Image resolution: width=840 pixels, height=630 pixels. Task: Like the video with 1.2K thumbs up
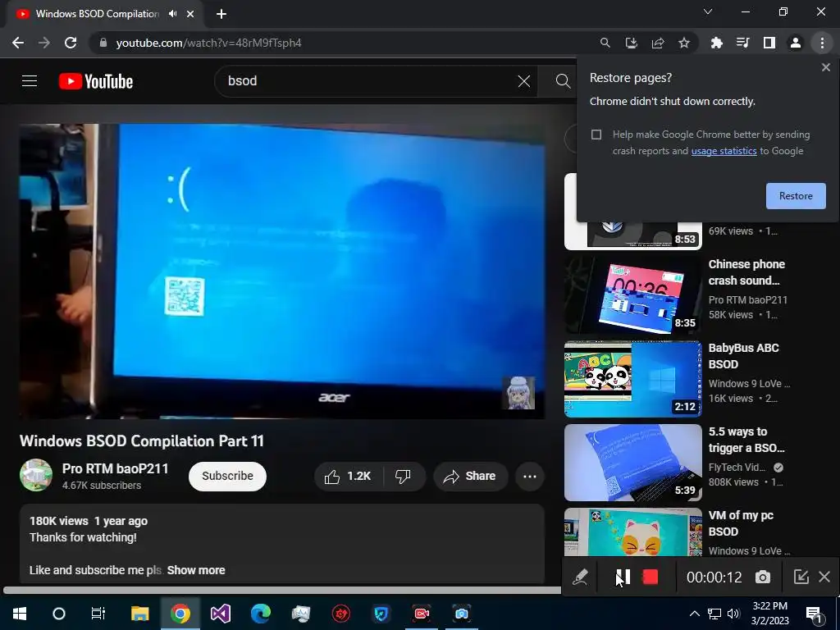(x=349, y=477)
